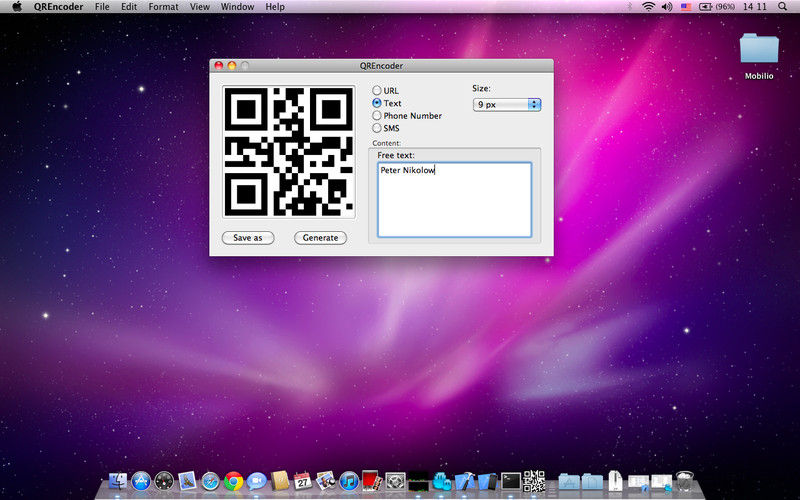This screenshot has height=500, width=800.
Task: Launch the App Store dock icon
Action: 141,481
